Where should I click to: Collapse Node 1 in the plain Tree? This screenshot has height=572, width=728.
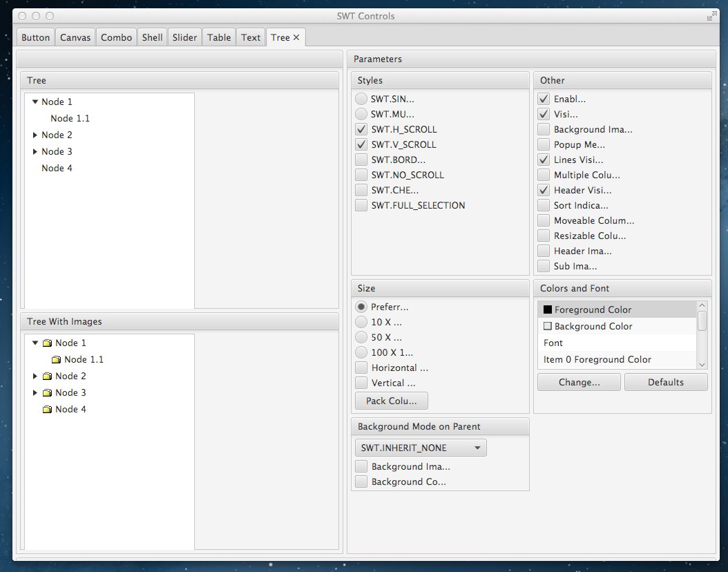pos(35,102)
